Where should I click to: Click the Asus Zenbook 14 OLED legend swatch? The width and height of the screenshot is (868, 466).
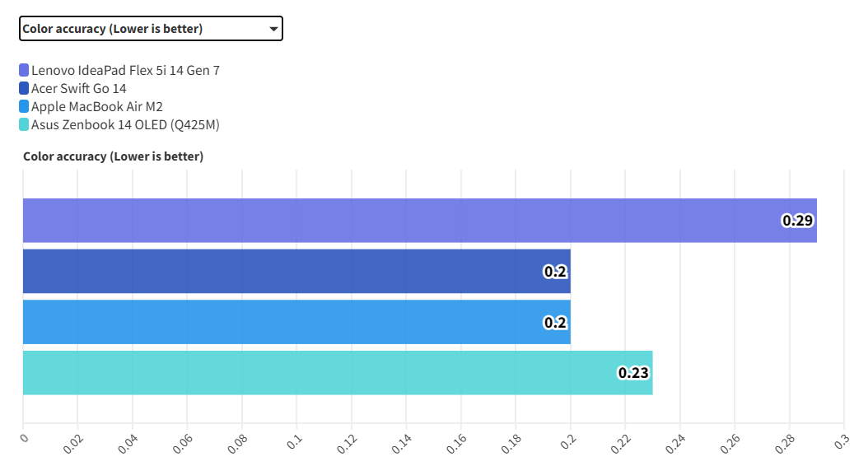click(x=24, y=125)
